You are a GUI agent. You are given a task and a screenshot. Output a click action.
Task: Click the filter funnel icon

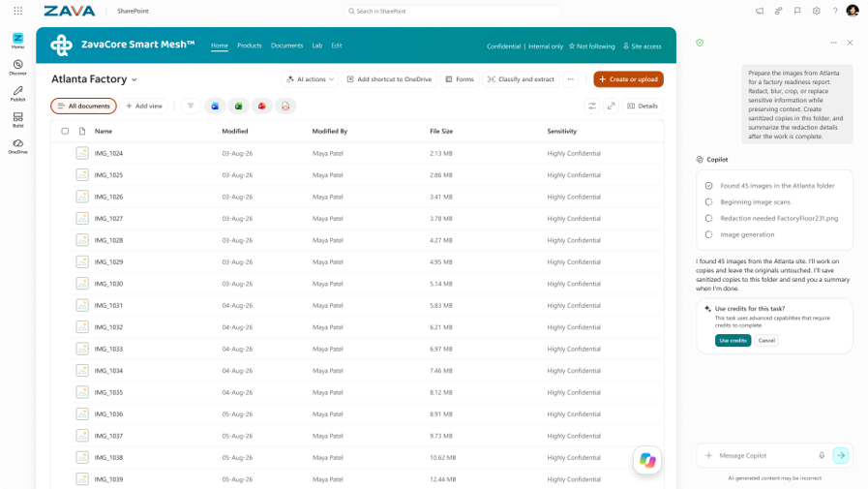tap(191, 106)
